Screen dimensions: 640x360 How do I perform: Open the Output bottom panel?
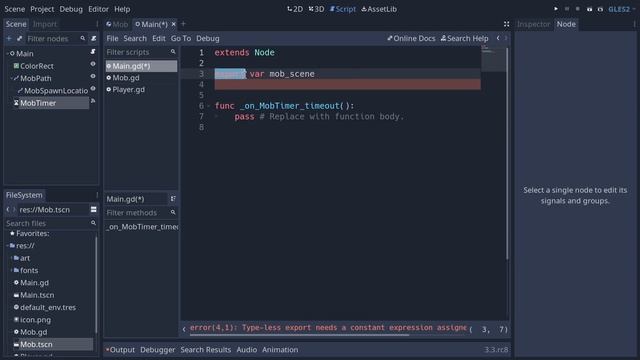pos(120,350)
